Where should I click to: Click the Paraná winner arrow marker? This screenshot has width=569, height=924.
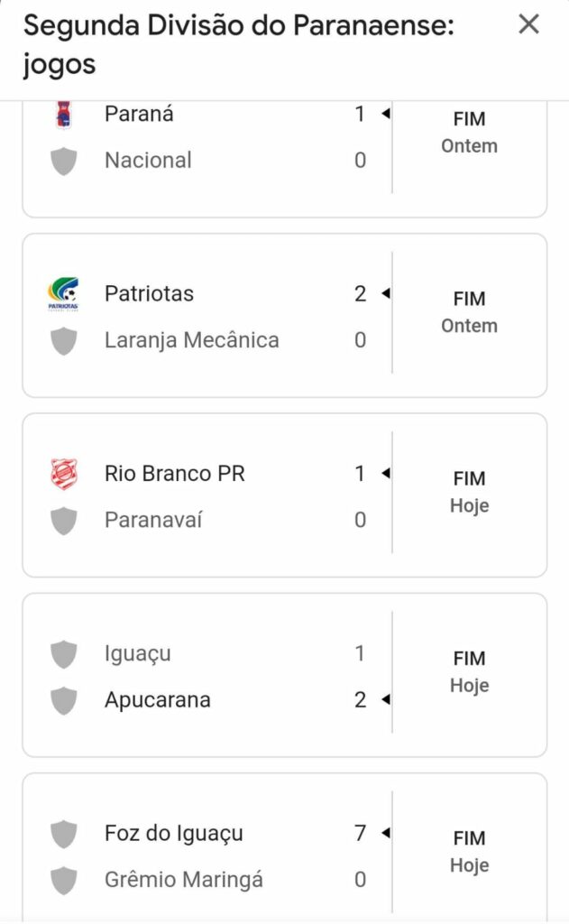(385, 115)
